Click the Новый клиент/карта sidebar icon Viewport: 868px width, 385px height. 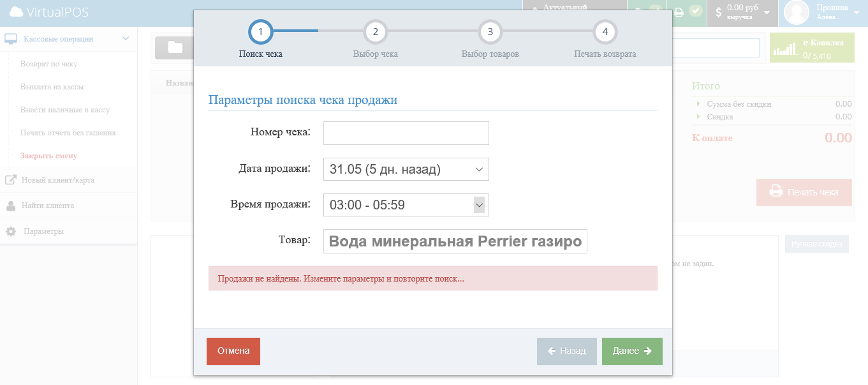click(x=11, y=181)
